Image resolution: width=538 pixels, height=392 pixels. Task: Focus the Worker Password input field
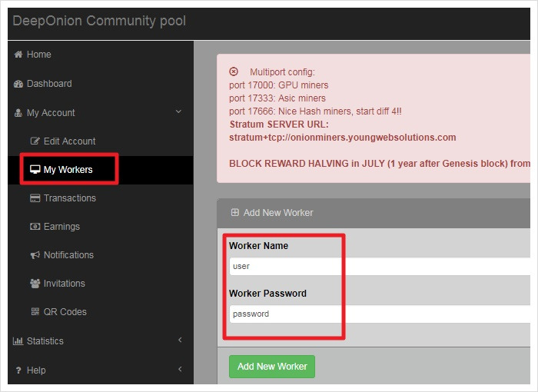click(380, 314)
